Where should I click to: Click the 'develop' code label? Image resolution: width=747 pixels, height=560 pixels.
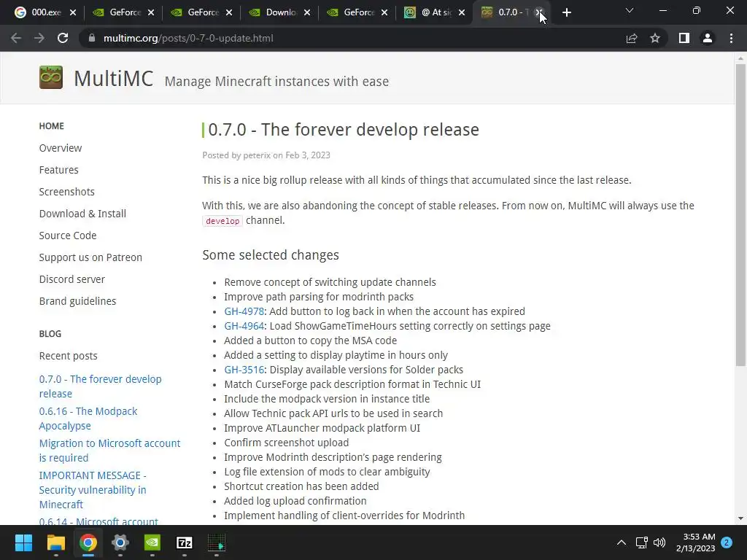(x=222, y=221)
